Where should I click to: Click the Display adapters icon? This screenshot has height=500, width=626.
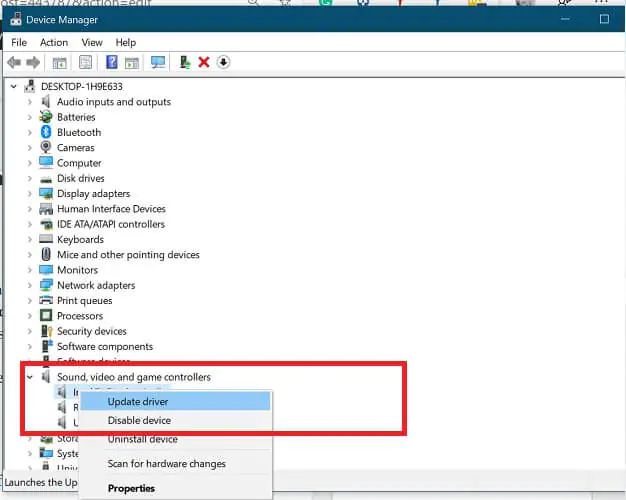[x=46, y=194]
